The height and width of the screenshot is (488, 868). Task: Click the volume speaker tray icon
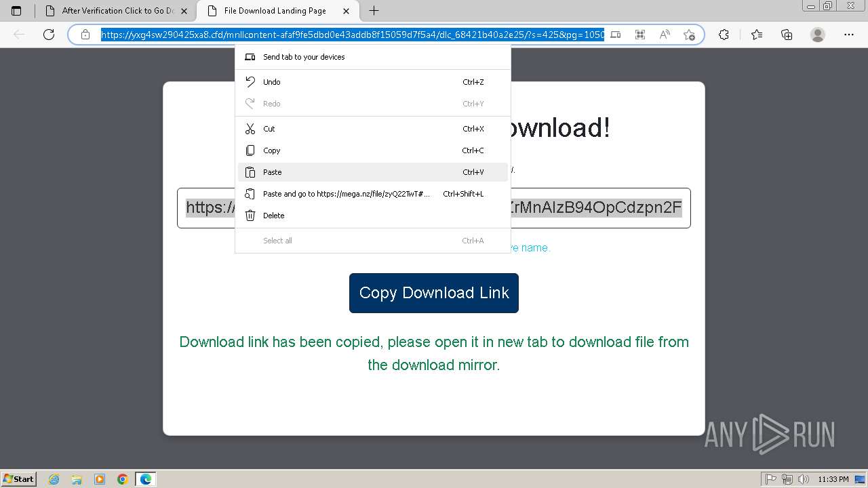click(x=804, y=479)
